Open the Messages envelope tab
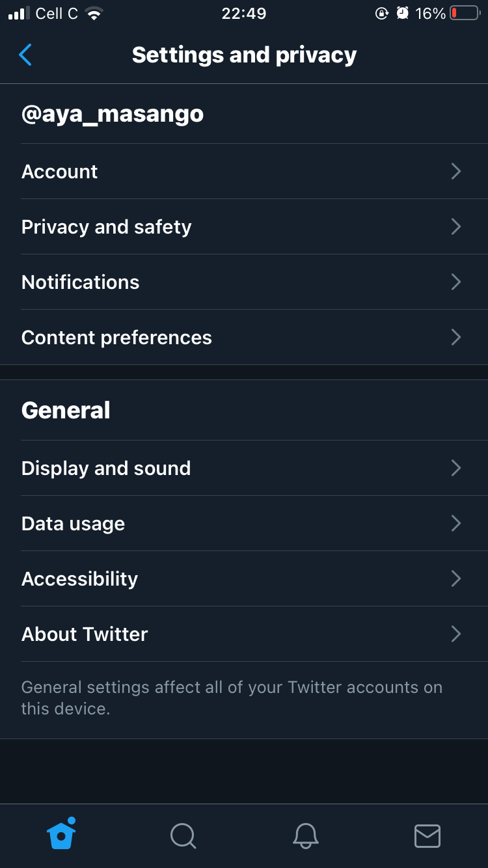Viewport: 488px width, 868px height. point(427,835)
